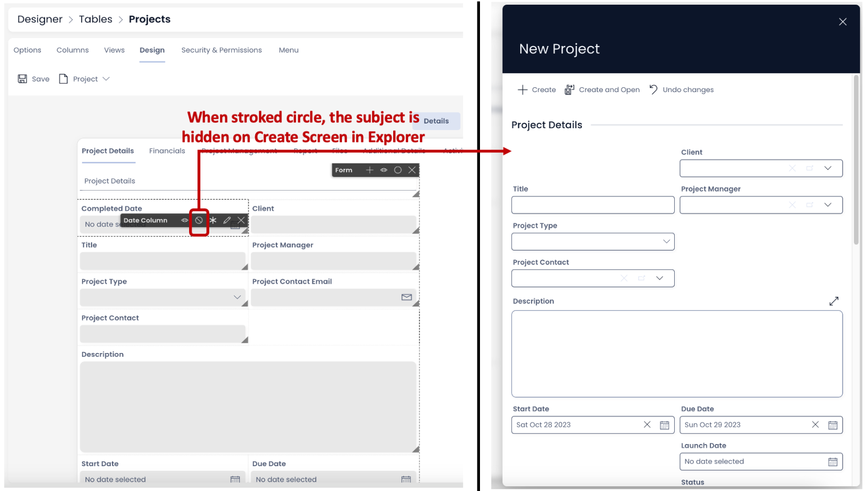Expand the Client dropdown in New Project
This screenshot has height=491, width=868.
coord(828,168)
